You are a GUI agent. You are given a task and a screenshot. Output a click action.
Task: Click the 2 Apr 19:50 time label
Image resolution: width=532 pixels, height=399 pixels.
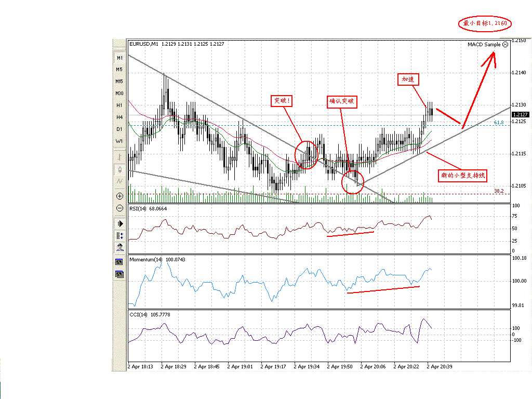coord(340,367)
